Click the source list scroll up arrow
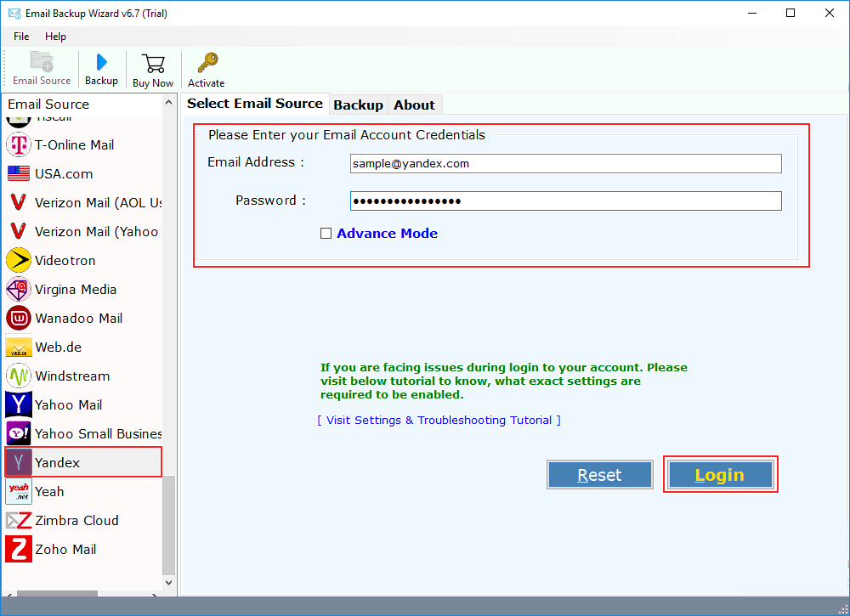850x616 pixels. (x=168, y=103)
